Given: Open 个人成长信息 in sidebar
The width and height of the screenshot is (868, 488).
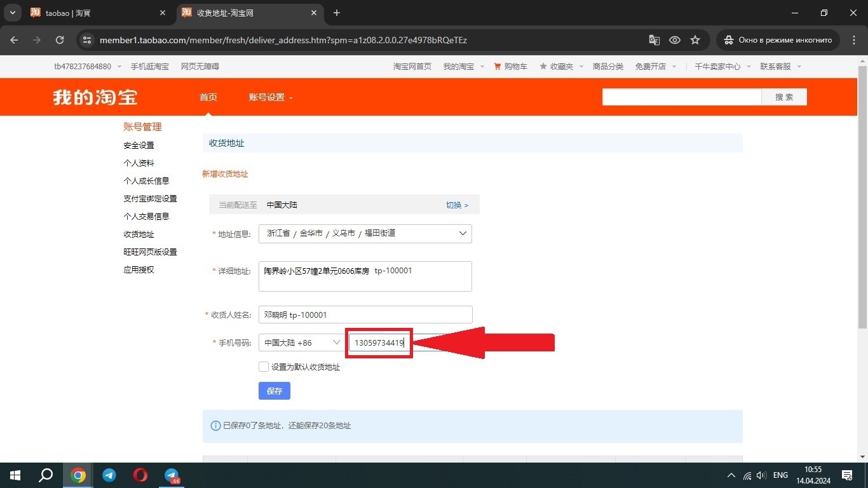Looking at the screenshot, I should tap(146, 181).
